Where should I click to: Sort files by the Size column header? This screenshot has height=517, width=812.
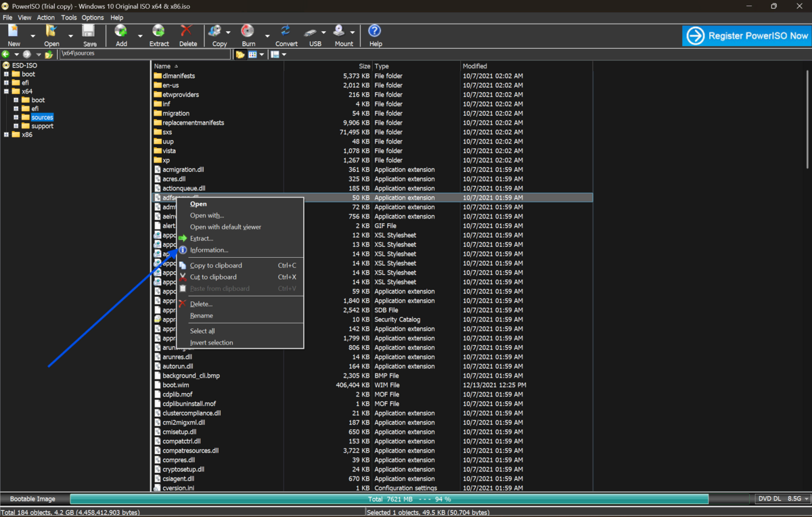pyautogui.click(x=364, y=66)
